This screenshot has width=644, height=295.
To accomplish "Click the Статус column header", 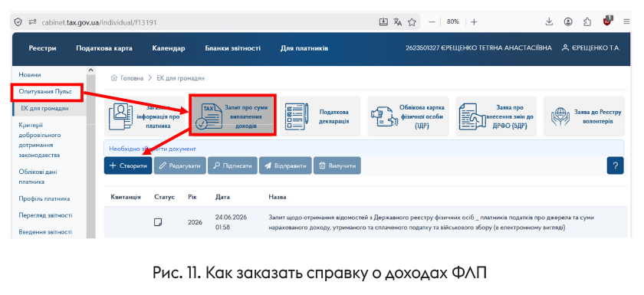I will pos(164,198).
